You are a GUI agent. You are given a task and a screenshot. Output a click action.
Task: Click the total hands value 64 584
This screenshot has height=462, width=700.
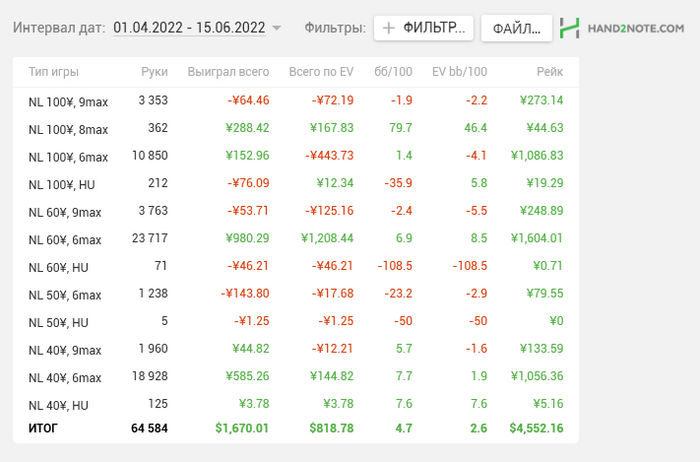(x=150, y=429)
